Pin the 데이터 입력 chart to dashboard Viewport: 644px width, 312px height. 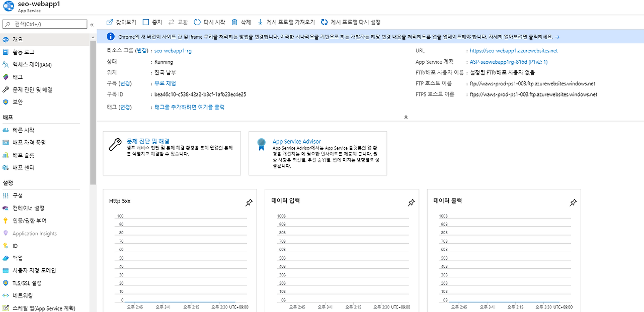coord(411,202)
